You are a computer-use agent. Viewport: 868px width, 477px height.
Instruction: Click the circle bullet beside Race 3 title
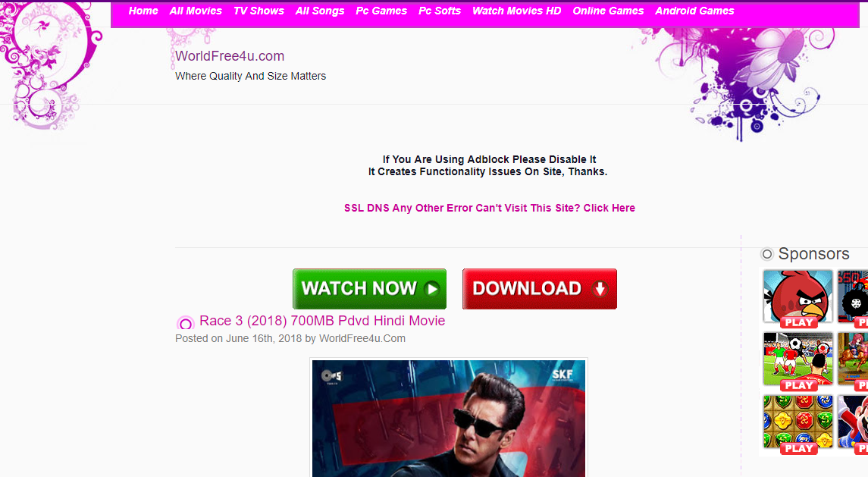[x=186, y=323]
